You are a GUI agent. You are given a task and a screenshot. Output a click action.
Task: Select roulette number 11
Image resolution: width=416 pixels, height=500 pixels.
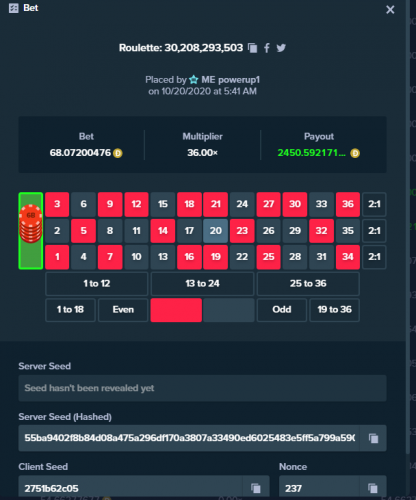[136, 231]
